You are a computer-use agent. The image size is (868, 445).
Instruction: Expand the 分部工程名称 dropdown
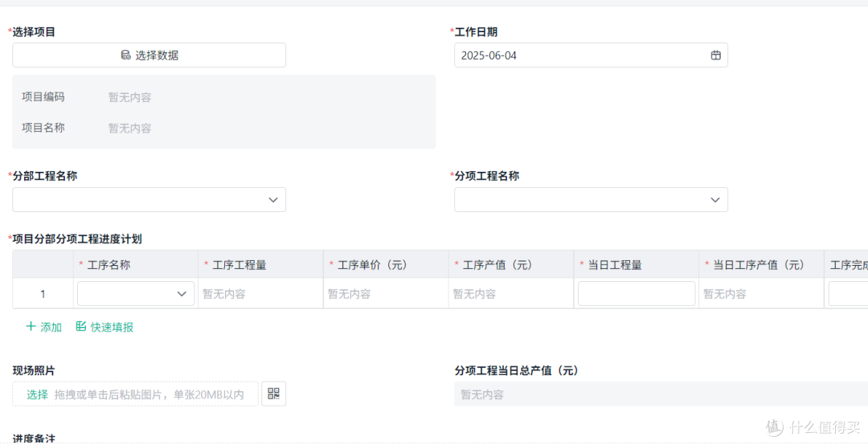coord(149,200)
